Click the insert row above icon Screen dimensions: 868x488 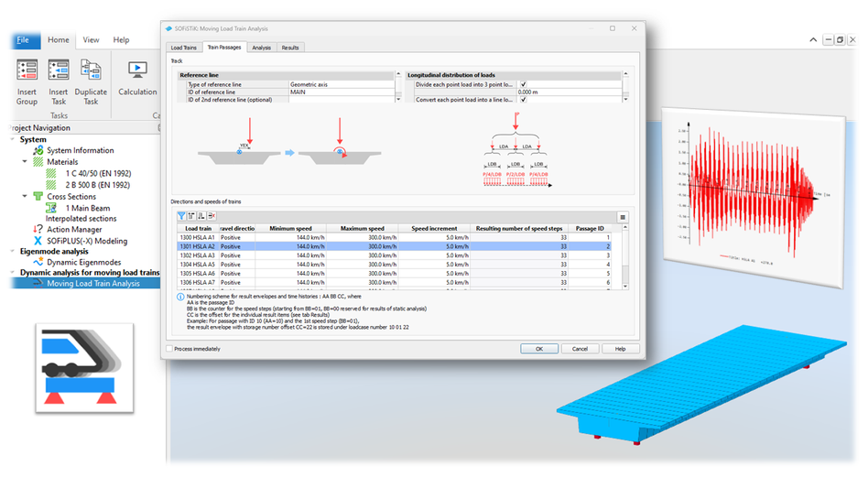click(191, 216)
